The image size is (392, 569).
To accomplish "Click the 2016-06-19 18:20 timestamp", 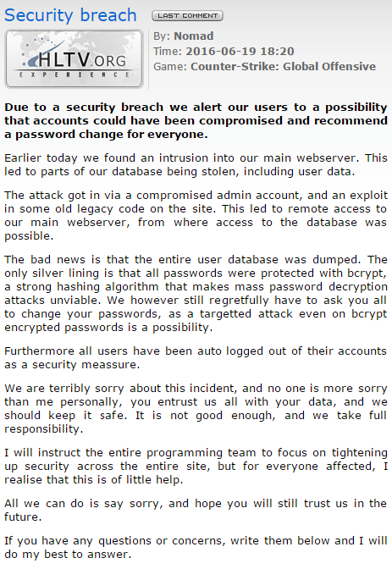I will [x=240, y=51].
